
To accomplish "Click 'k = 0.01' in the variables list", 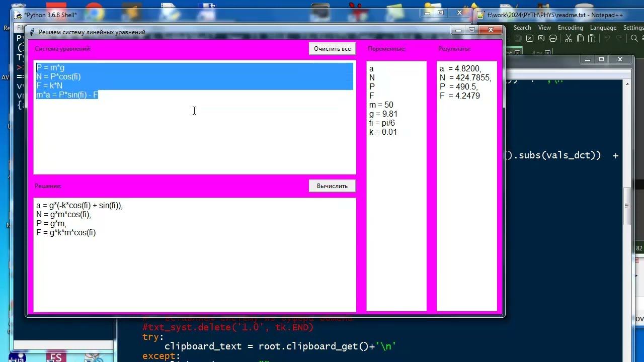I will [383, 132].
